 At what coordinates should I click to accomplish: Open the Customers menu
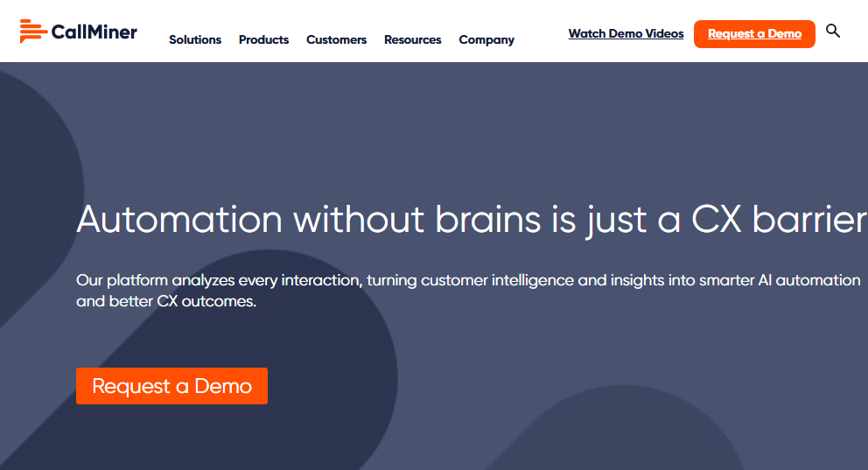click(x=337, y=40)
